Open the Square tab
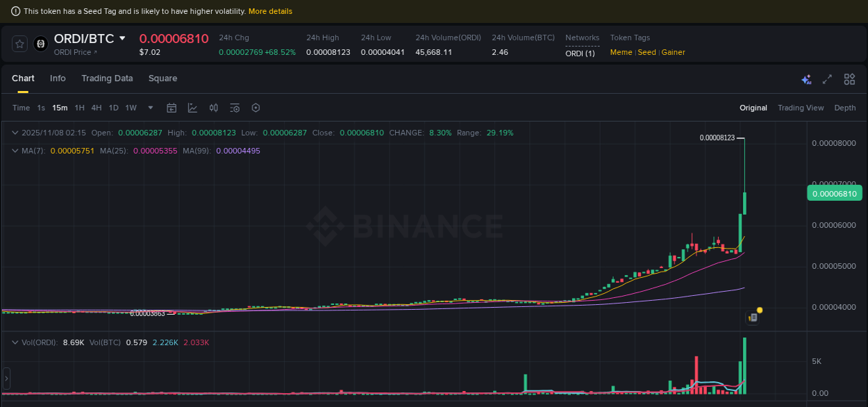This screenshot has width=868, height=407. click(x=162, y=78)
